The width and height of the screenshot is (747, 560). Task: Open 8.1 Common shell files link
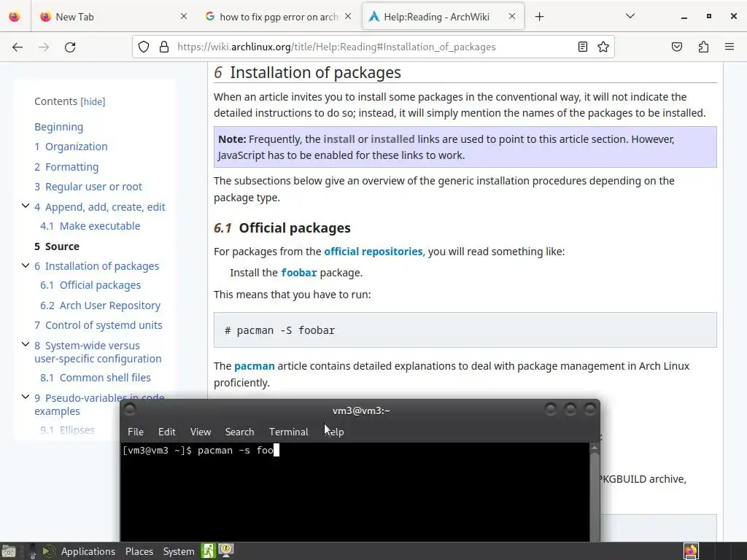coord(96,378)
